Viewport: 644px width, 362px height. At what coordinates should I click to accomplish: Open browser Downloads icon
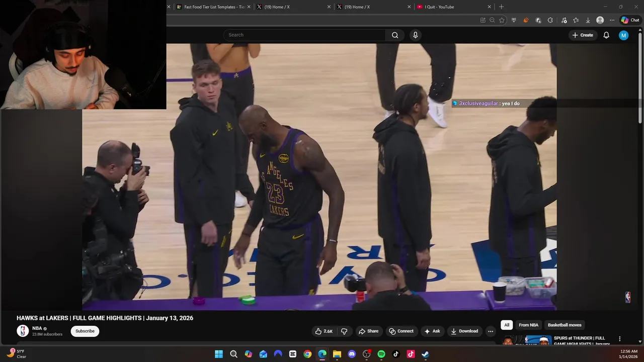[x=588, y=20]
